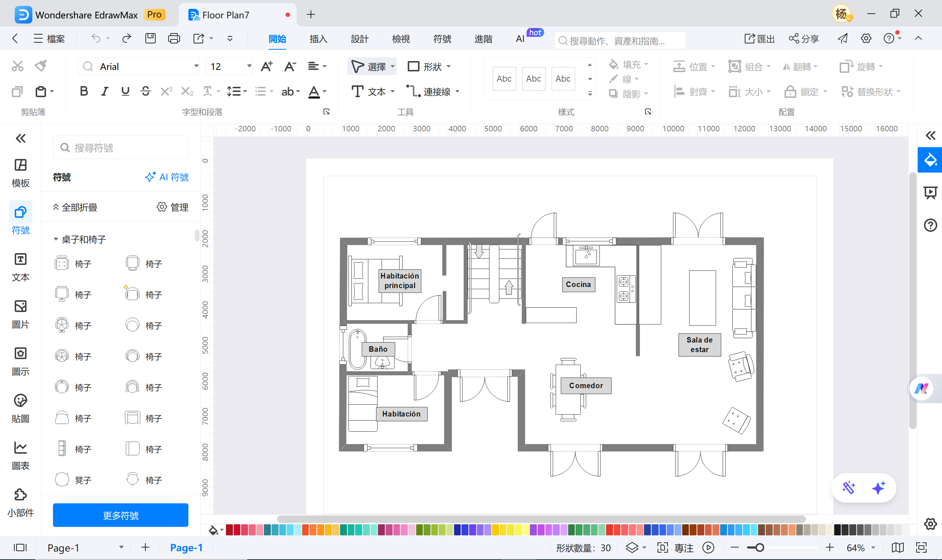
Task: Open the fill format panel on right edge
Action: pyautogui.click(x=930, y=159)
